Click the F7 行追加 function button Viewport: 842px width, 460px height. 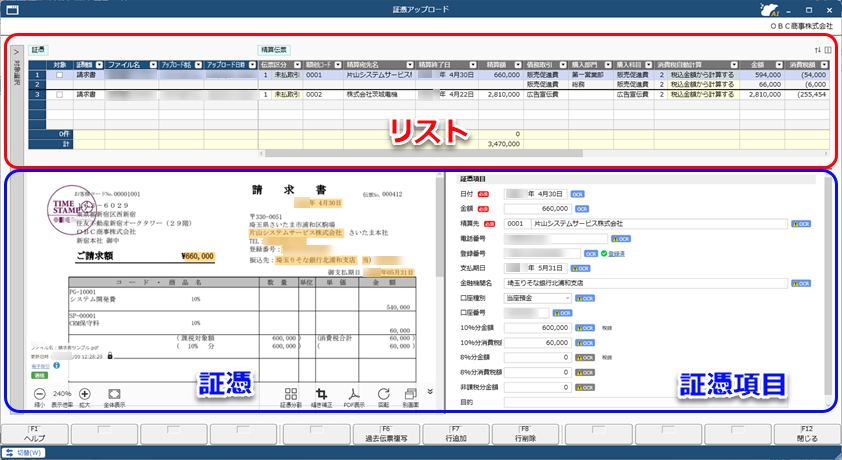456,434
